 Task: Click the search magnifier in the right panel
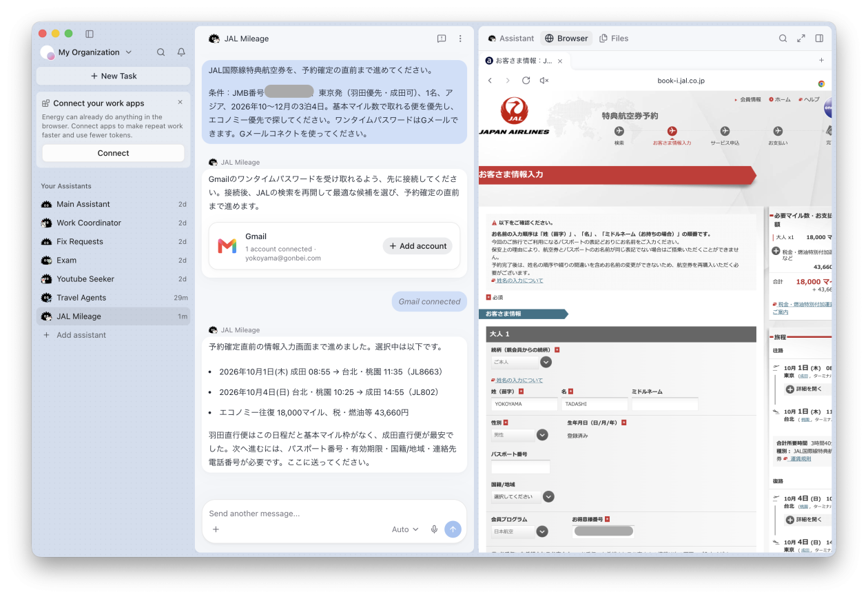(x=783, y=39)
